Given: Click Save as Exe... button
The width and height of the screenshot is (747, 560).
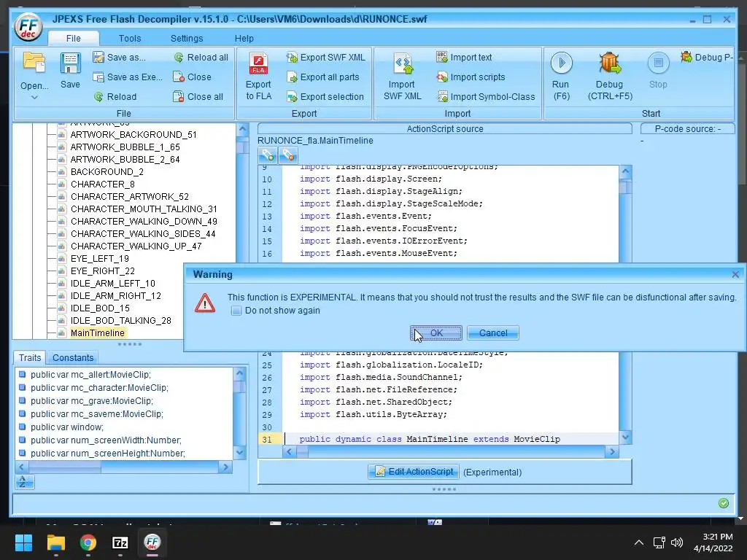Looking at the screenshot, I should tap(128, 77).
